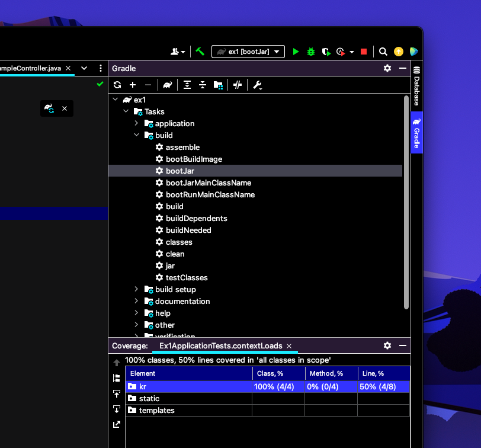Image resolution: width=481 pixels, height=448 pixels.
Task: Close the ampleController.java editor tab
Action: [x=68, y=68]
